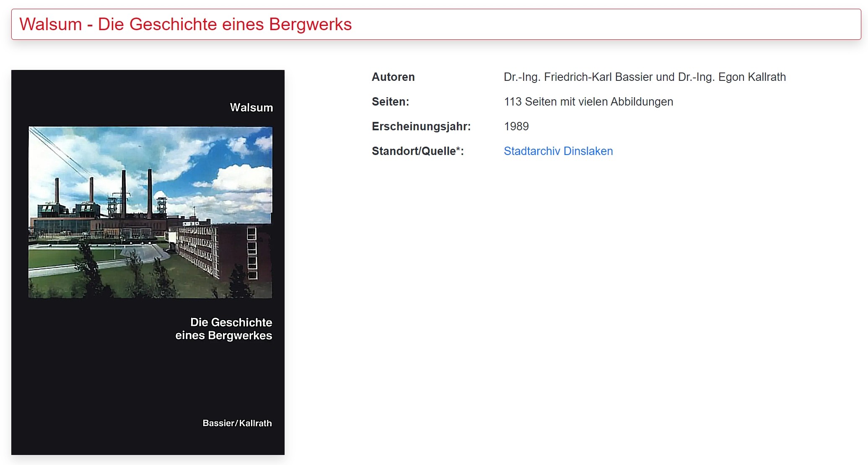This screenshot has width=868, height=465.
Task: Click the year 1989 value
Action: click(x=516, y=127)
